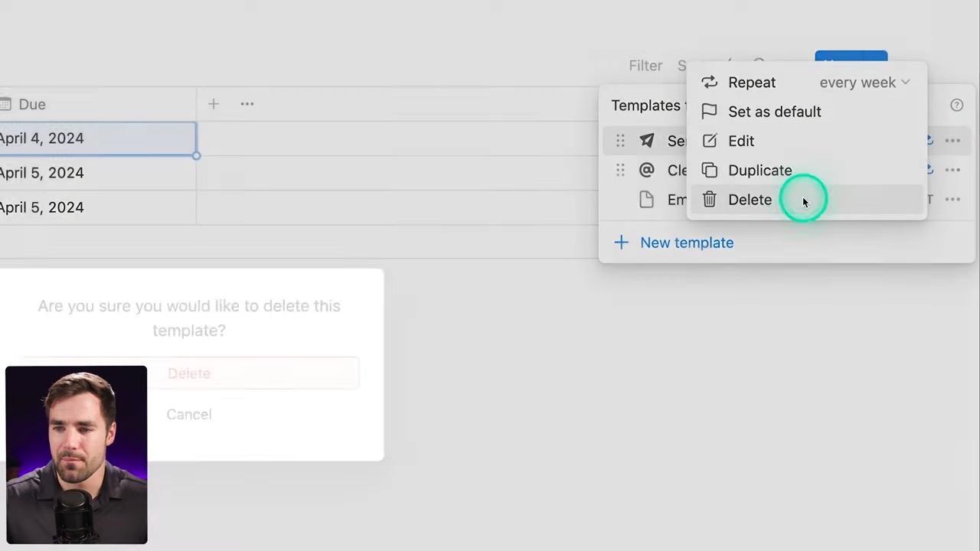Select Set as default from context menu
The width and height of the screenshot is (980, 551).
(774, 112)
